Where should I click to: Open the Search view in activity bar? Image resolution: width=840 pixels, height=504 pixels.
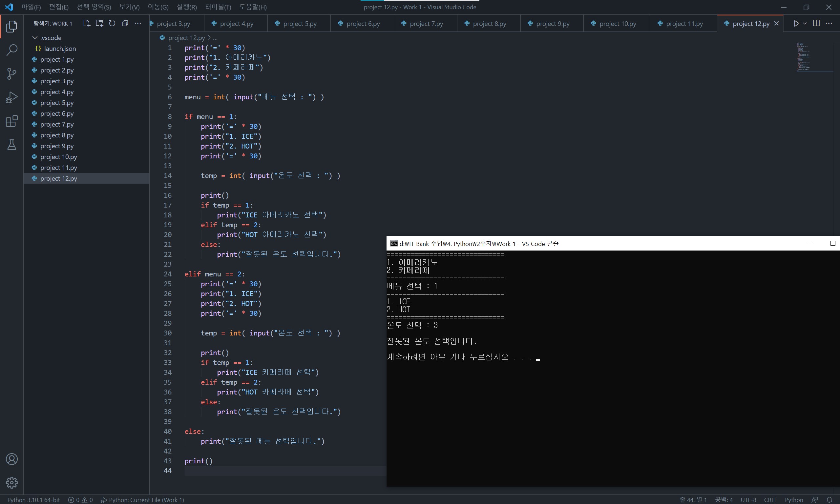click(x=11, y=50)
